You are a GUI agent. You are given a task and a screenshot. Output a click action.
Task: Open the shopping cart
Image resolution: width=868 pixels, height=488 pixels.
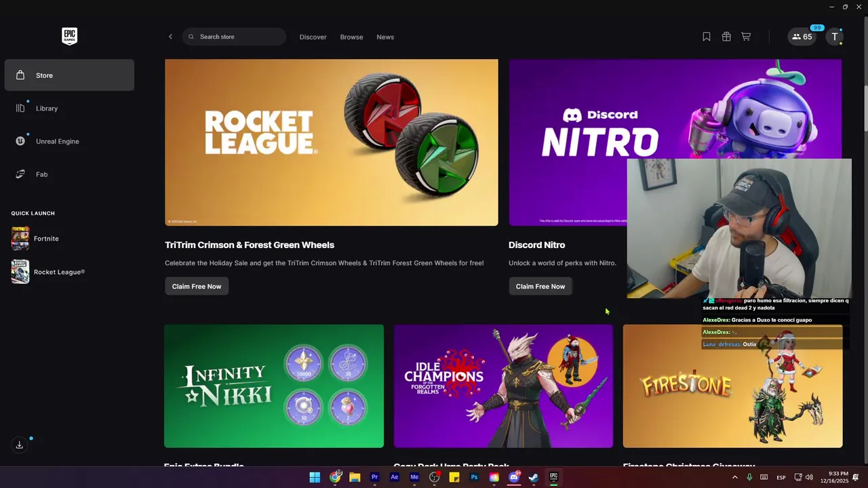pos(746,37)
